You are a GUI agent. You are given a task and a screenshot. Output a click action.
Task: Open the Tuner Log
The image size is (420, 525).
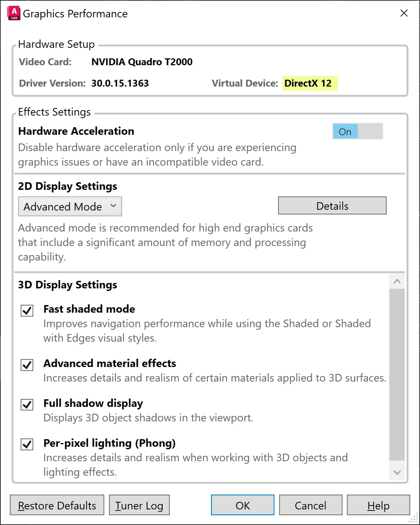coord(139,505)
